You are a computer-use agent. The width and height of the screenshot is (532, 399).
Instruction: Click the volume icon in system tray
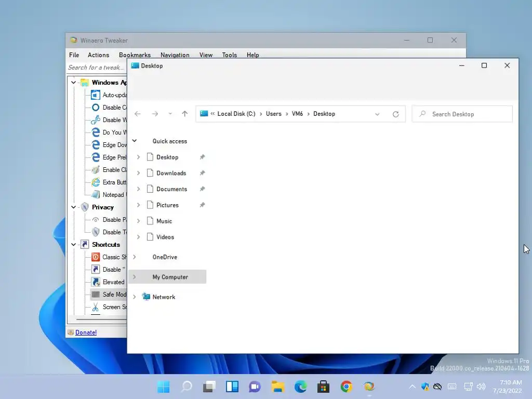pyautogui.click(x=481, y=387)
